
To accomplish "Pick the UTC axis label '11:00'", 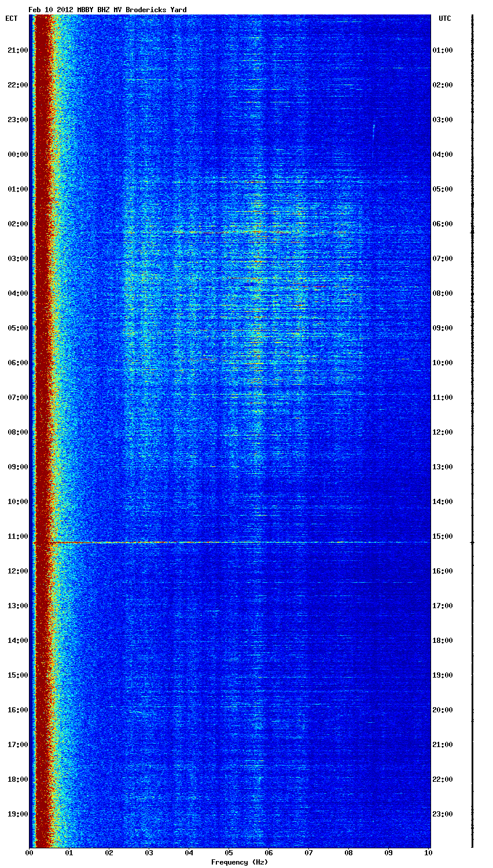I will point(443,398).
